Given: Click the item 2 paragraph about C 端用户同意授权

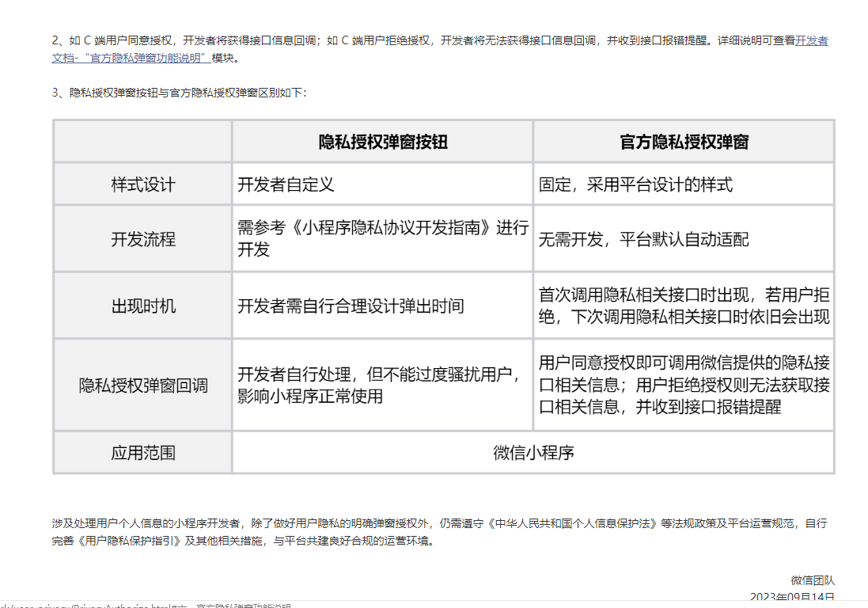Looking at the screenshot, I should pyautogui.click(x=439, y=49).
